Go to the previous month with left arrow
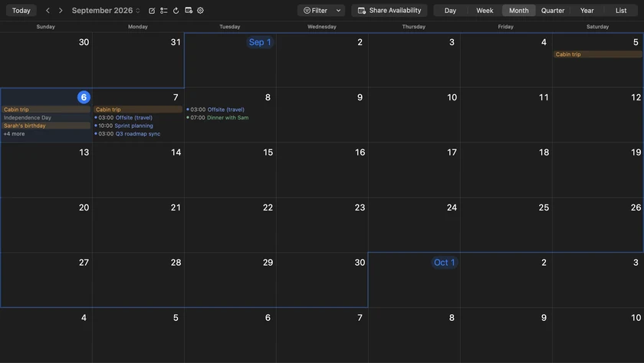 tap(48, 10)
